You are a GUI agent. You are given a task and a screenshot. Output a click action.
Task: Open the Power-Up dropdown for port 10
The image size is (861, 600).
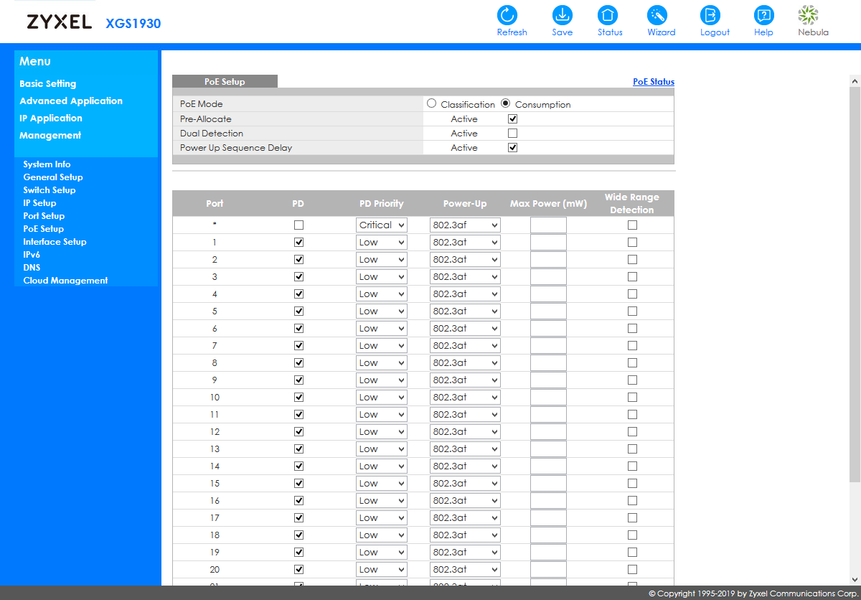click(x=465, y=397)
